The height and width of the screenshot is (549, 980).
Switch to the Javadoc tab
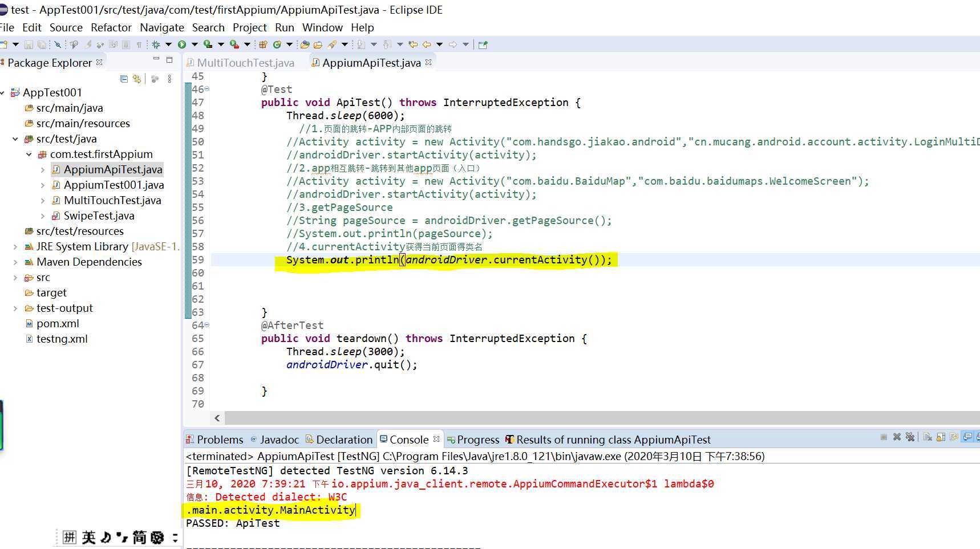[x=274, y=440]
